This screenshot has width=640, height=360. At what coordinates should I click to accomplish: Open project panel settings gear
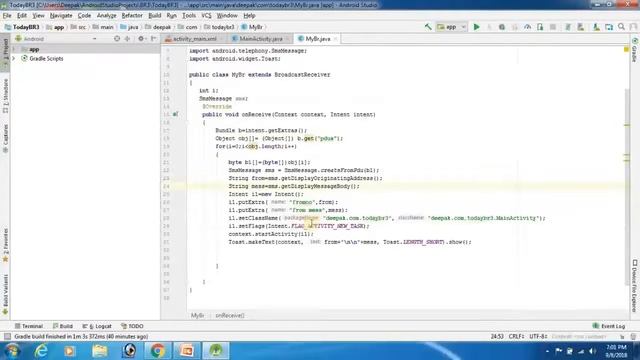coord(141,39)
